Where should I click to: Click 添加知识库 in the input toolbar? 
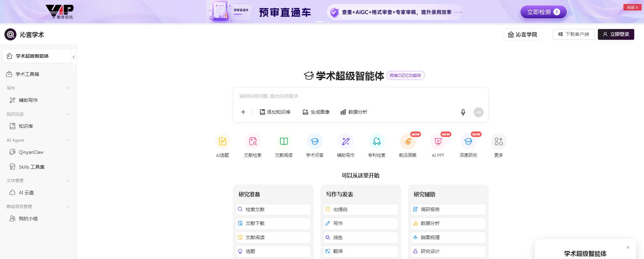tap(275, 112)
